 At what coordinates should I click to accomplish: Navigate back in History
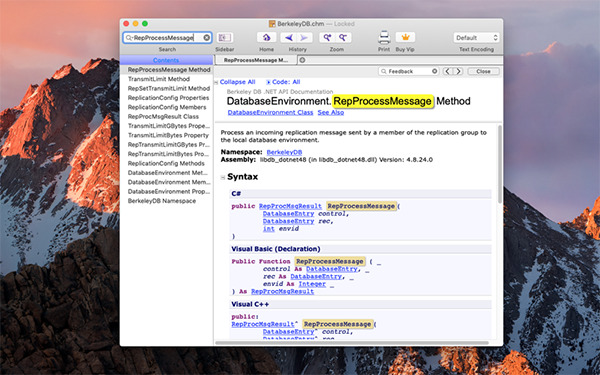click(x=289, y=38)
